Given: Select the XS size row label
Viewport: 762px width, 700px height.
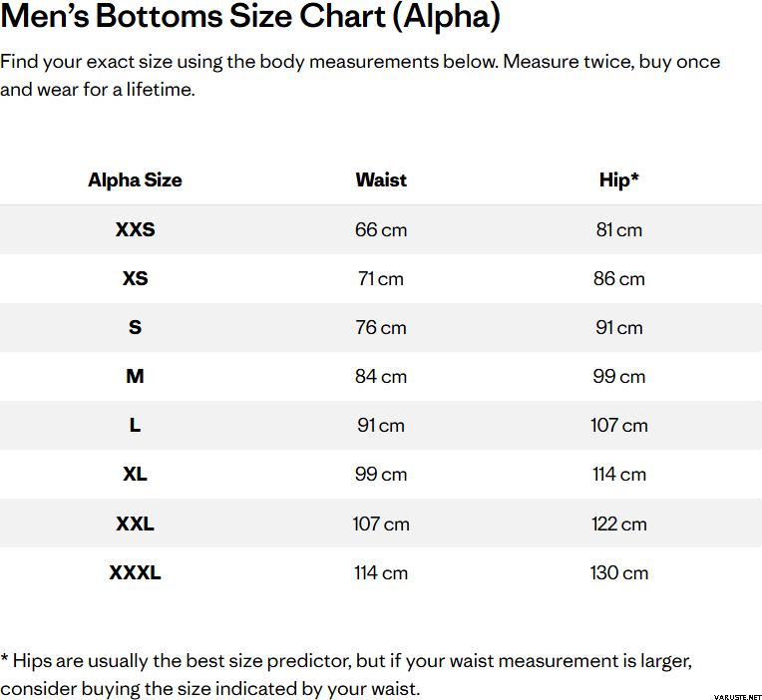Looking at the screenshot, I should pos(135,278).
